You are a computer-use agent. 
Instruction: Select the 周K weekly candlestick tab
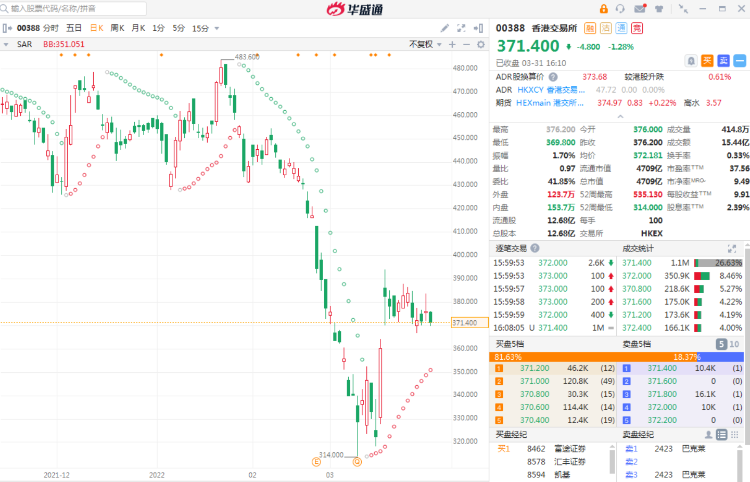tap(117, 28)
